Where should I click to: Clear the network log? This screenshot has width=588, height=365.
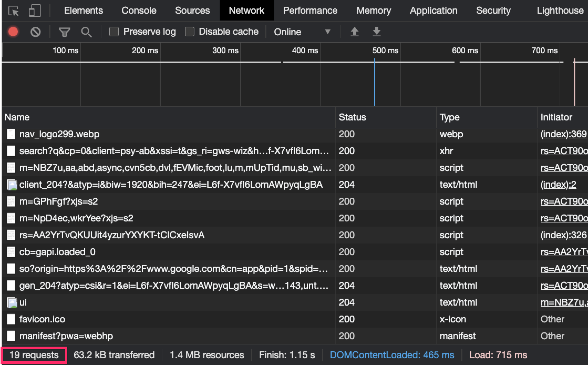(35, 32)
